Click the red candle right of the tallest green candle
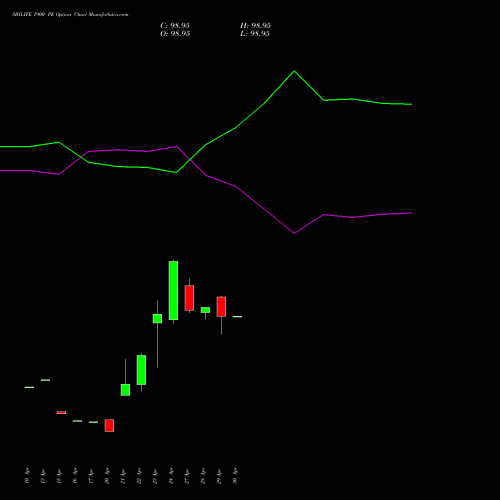 (x=189, y=298)
